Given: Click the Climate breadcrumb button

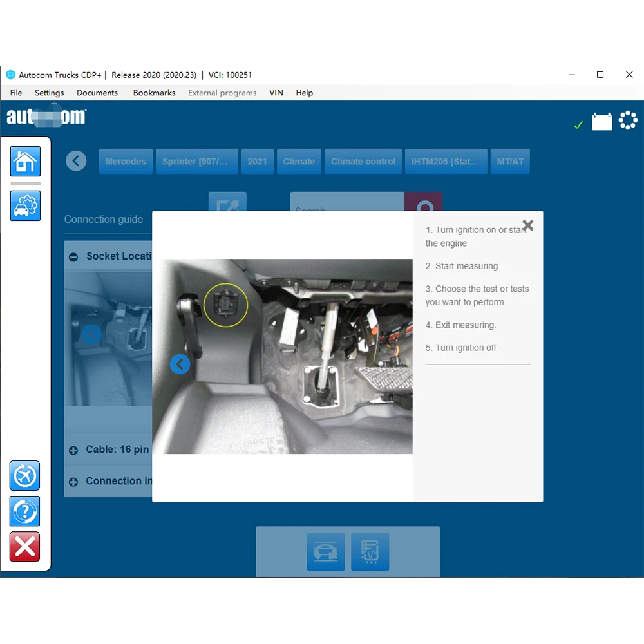Looking at the screenshot, I should [299, 162].
